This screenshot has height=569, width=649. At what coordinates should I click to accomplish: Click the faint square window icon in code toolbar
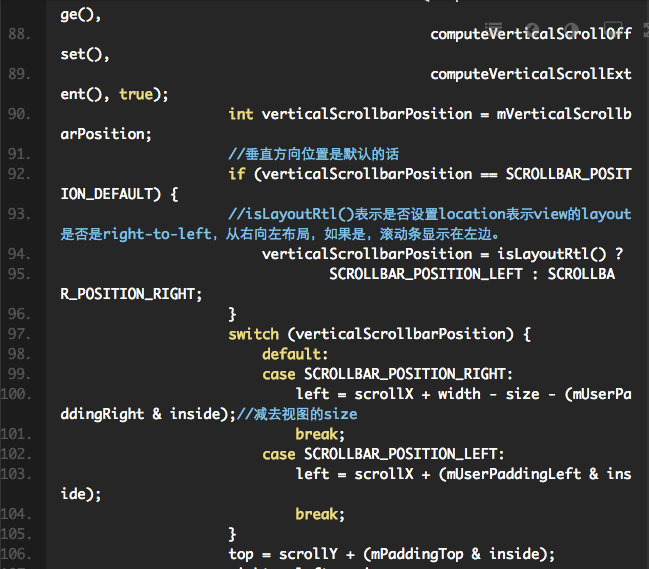[613, 29]
